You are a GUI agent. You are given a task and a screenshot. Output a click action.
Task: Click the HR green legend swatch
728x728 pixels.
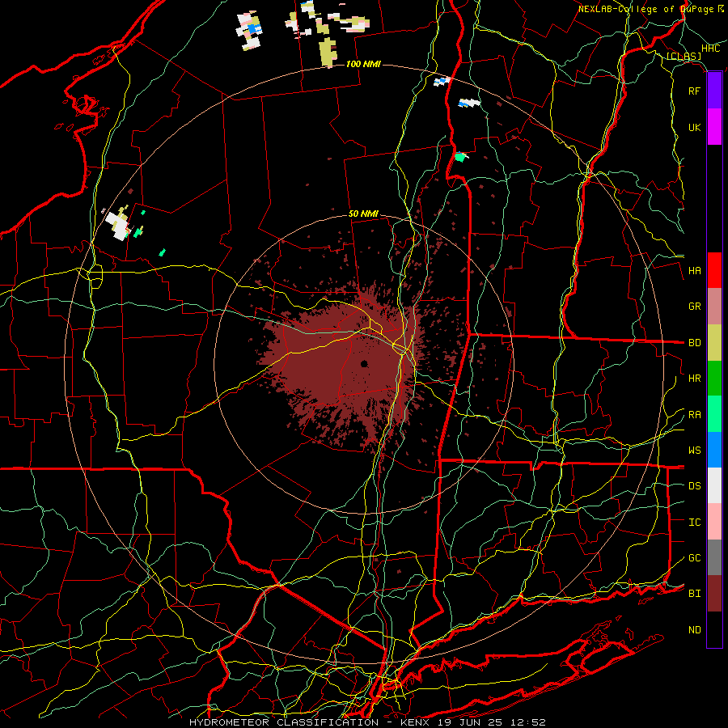point(714,379)
